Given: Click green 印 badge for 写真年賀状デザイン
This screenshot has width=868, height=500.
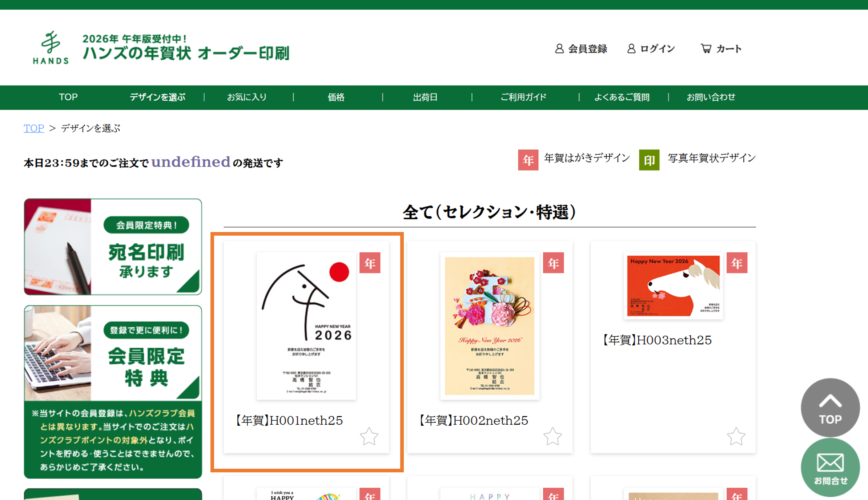Looking at the screenshot, I should point(649,160).
